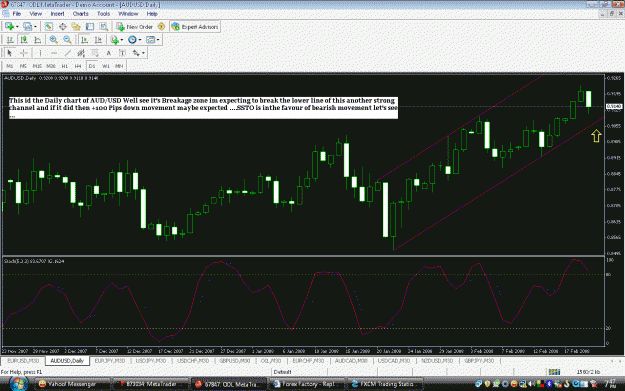625x391 pixels.
Task: Draw a horizontal line tool
Action: [54, 53]
